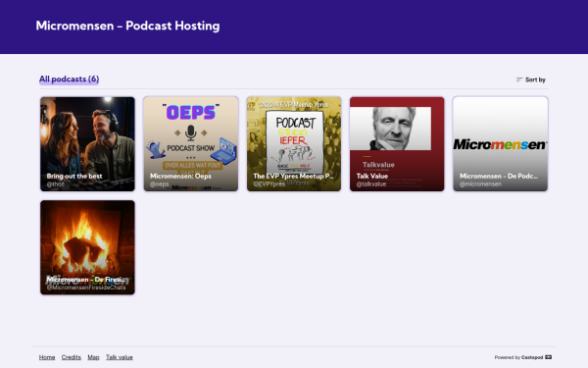Image resolution: width=588 pixels, height=368 pixels.
Task: Open the Sort by dropdown
Action: 531,79
